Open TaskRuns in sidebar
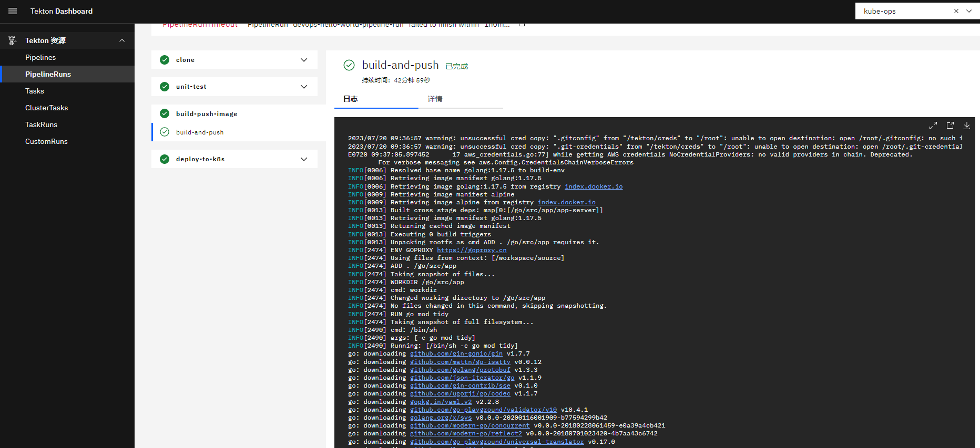The height and width of the screenshot is (448, 980). (x=67, y=124)
